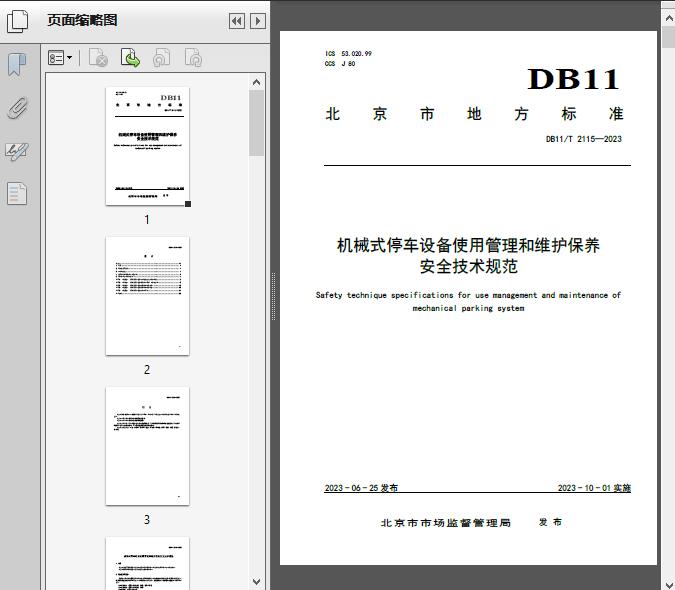This screenshot has width=675, height=590.
Task: Click the thumbnail pane scroll-up arrow
Action: click(x=257, y=82)
